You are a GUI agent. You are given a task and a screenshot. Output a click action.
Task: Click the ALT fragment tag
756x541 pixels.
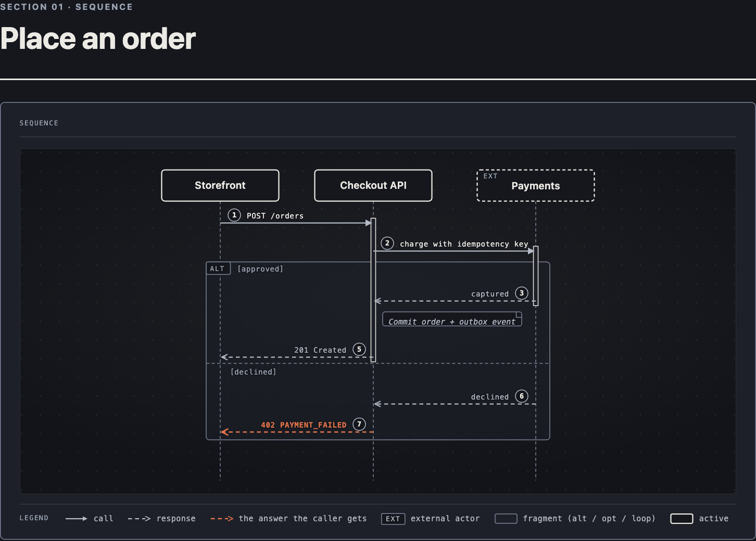pyautogui.click(x=218, y=268)
